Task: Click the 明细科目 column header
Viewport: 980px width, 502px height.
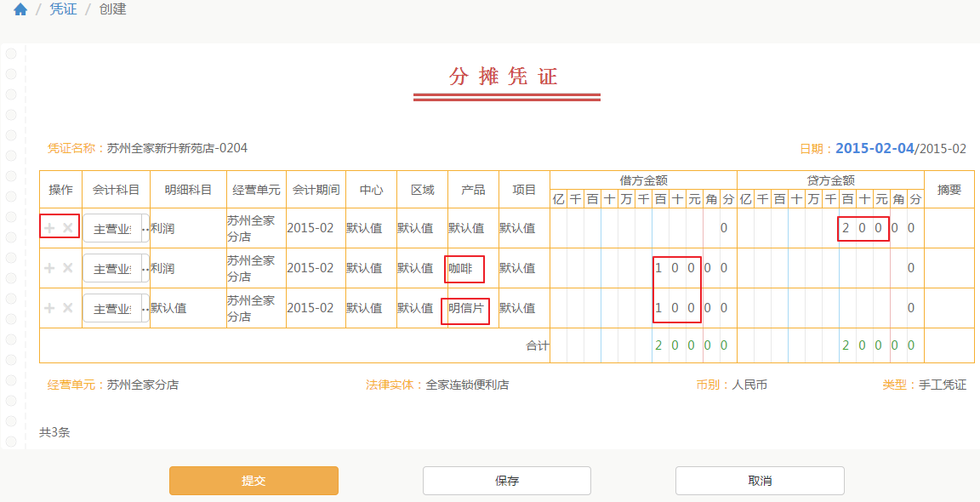Action: click(x=188, y=190)
